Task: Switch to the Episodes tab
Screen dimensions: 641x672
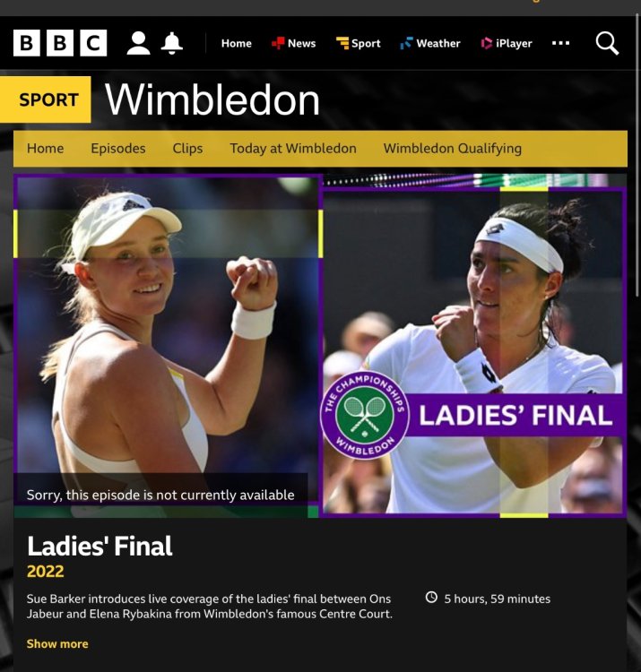Action: point(118,148)
